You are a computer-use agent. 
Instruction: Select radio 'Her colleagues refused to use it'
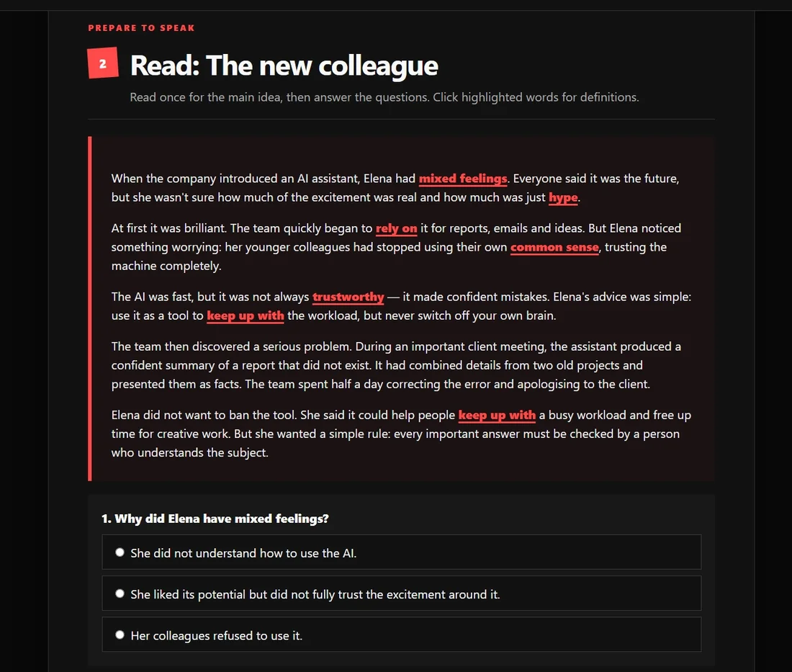pos(120,635)
